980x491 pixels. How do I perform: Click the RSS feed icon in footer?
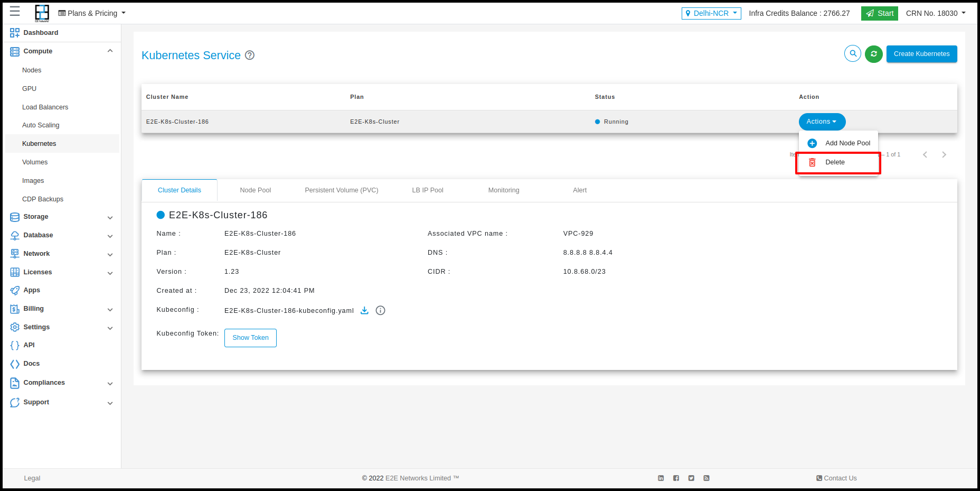[706, 478]
